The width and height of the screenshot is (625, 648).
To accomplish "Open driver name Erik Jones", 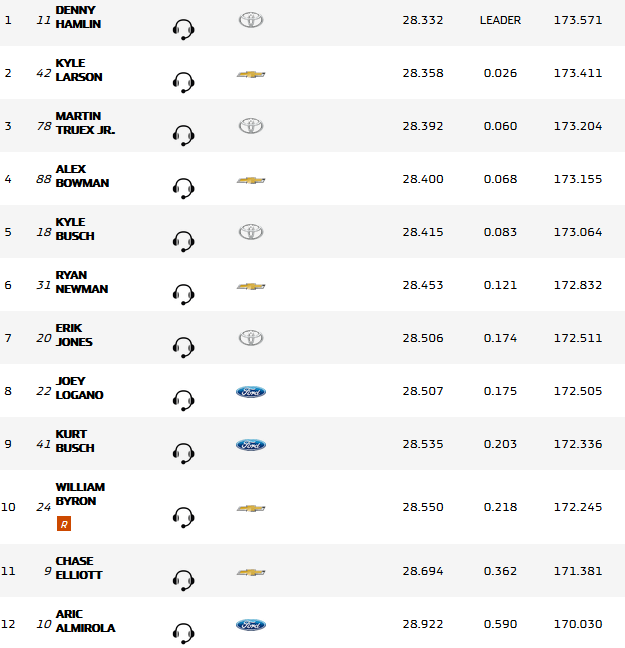I will click(74, 335).
